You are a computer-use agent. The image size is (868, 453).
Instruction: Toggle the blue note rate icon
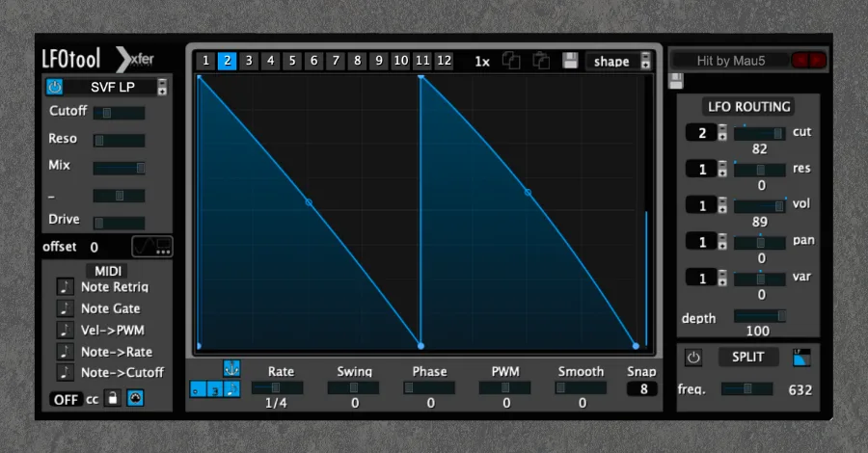231,389
